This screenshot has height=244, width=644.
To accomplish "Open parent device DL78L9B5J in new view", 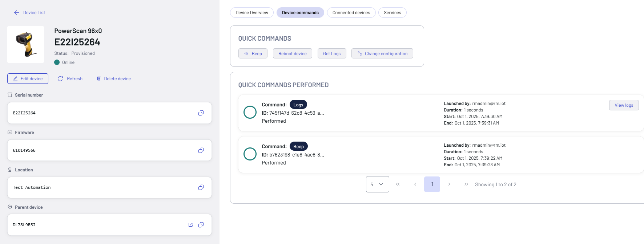I will click(x=190, y=225).
